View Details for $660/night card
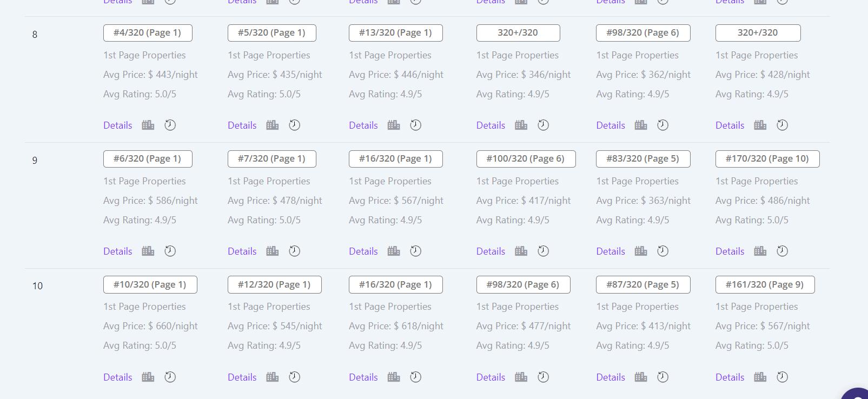Viewport: 868px width, 399px height. point(118,377)
